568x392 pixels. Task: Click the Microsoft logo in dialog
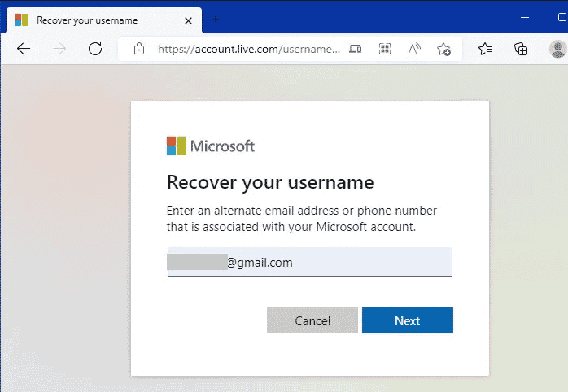(211, 146)
